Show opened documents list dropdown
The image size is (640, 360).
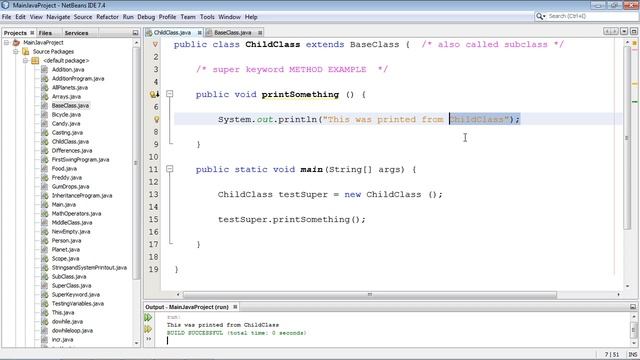pyautogui.click(x=624, y=31)
